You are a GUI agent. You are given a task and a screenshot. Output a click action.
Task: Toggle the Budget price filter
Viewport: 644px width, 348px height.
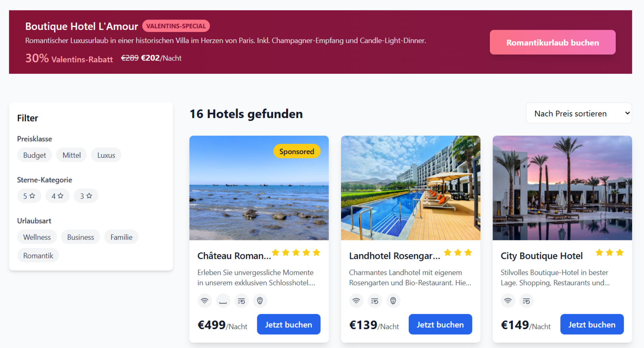pyautogui.click(x=34, y=155)
